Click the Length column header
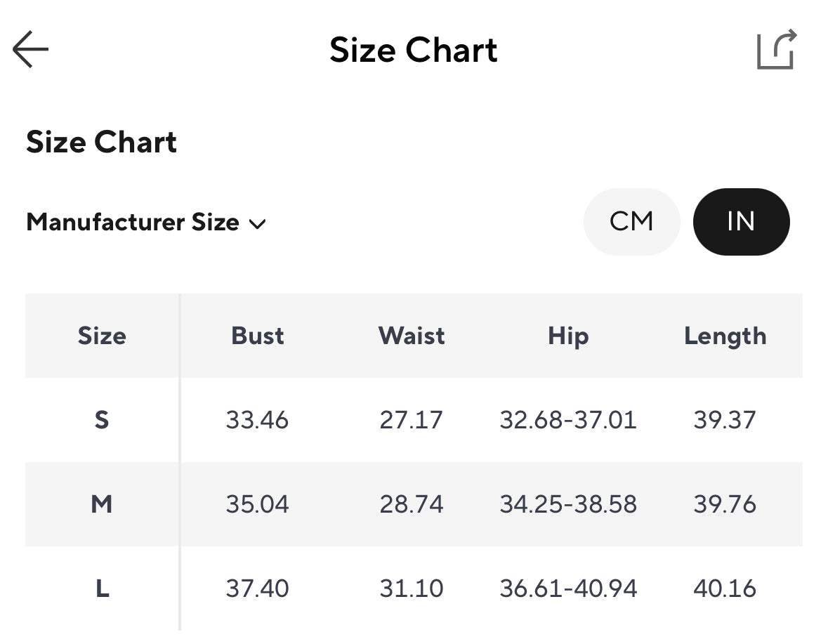 [x=725, y=336]
